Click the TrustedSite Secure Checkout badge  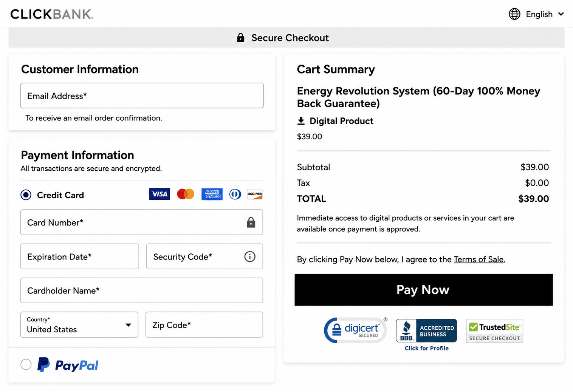[494, 331]
